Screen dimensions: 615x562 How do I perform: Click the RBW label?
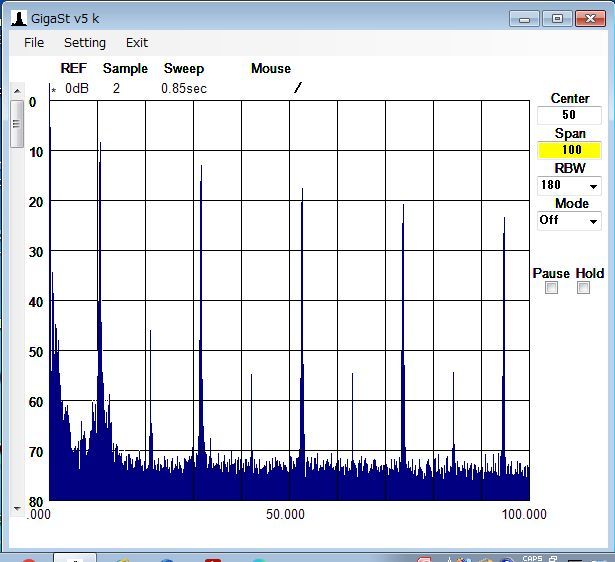tap(570, 168)
